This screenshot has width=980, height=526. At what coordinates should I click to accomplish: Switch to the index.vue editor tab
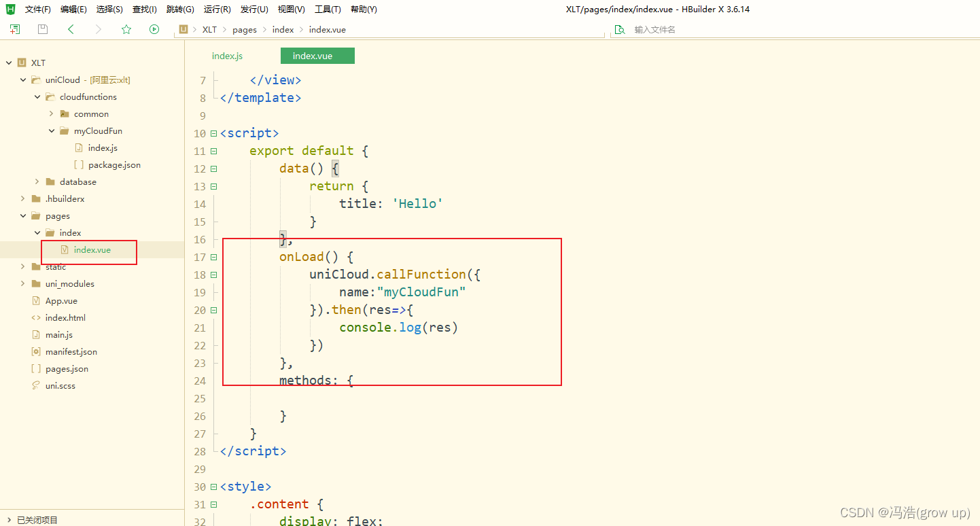[317, 56]
